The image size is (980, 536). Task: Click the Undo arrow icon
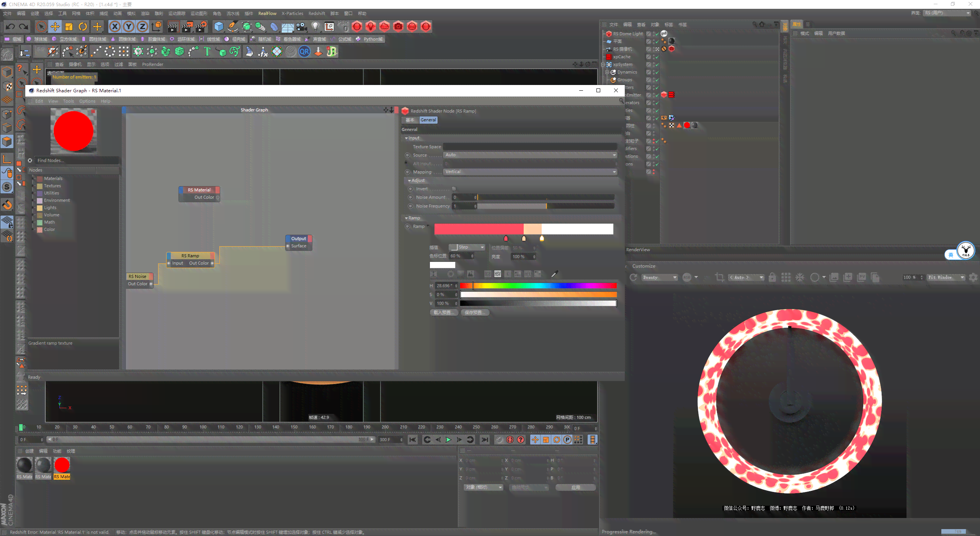coord(10,26)
